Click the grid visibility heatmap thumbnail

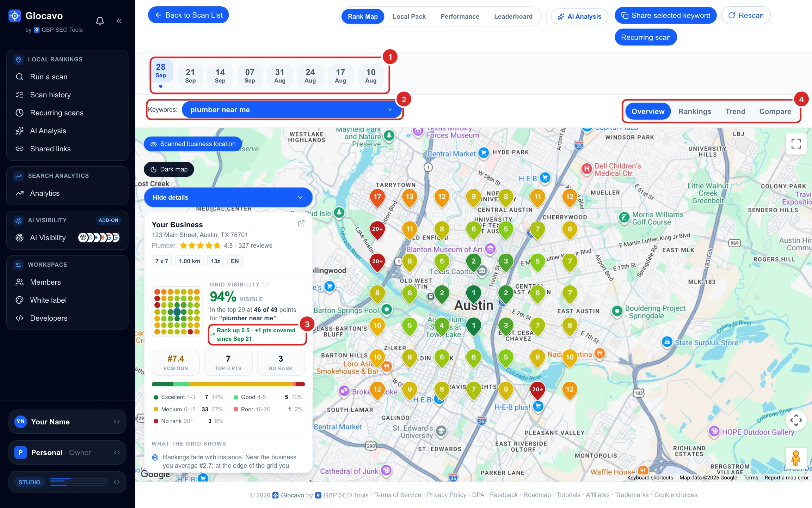(x=177, y=312)
